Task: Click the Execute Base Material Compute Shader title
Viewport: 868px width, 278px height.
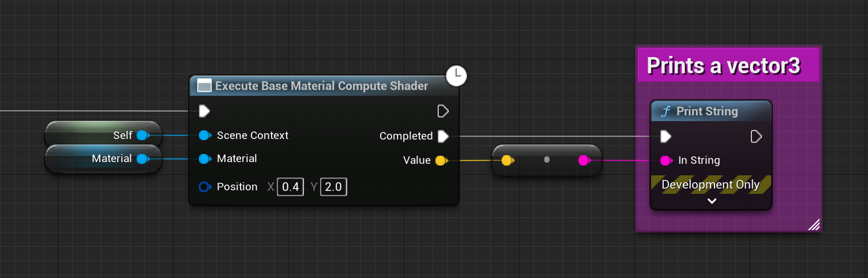Action: click(x=321, y=86)
